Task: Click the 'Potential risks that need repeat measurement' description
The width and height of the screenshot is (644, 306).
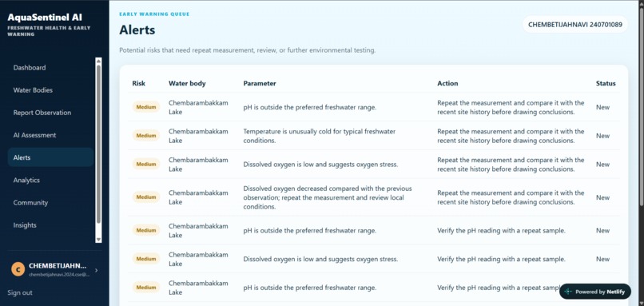Action: coord(247,50)
